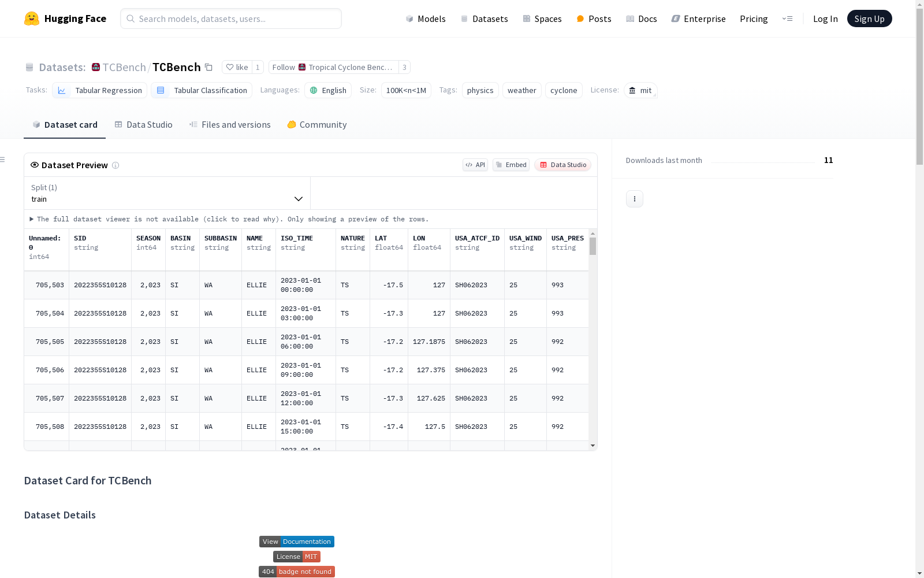This screenshot has height=578, width=924.
Task: Click the NATURE column header
Action: coord(353,250)
